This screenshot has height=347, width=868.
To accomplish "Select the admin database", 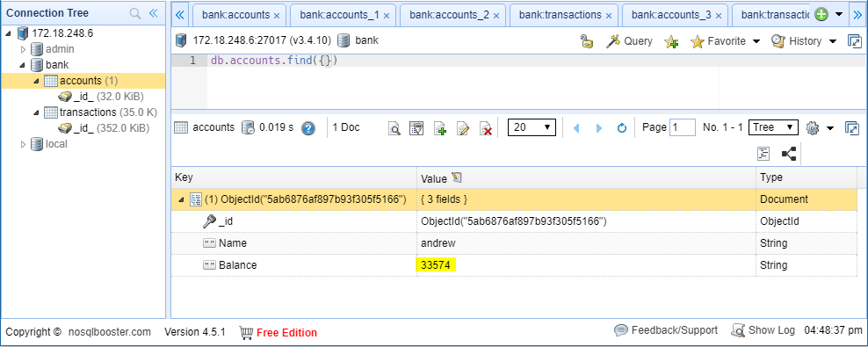I will click(x=52, y=48).
